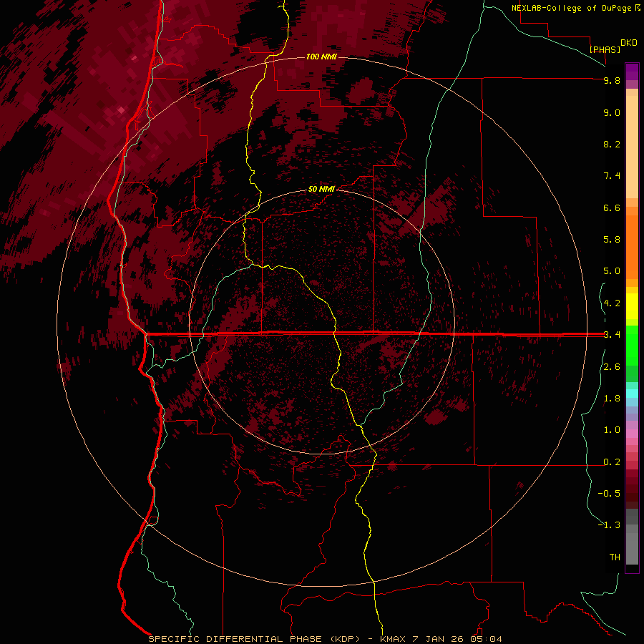644x644 pixels.
Task: Click the 50 NMI range ring label
Action: pos(321,190)
